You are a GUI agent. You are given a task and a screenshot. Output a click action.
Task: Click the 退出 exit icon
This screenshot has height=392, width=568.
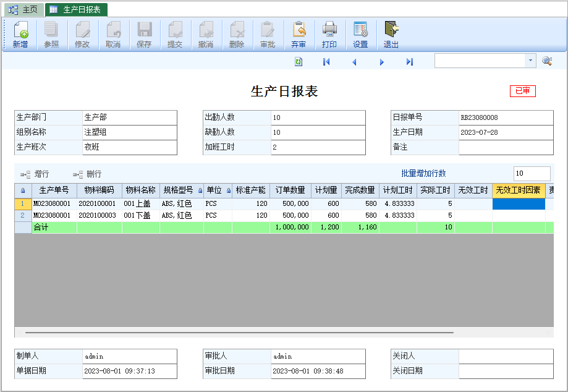tap(391, 35)
